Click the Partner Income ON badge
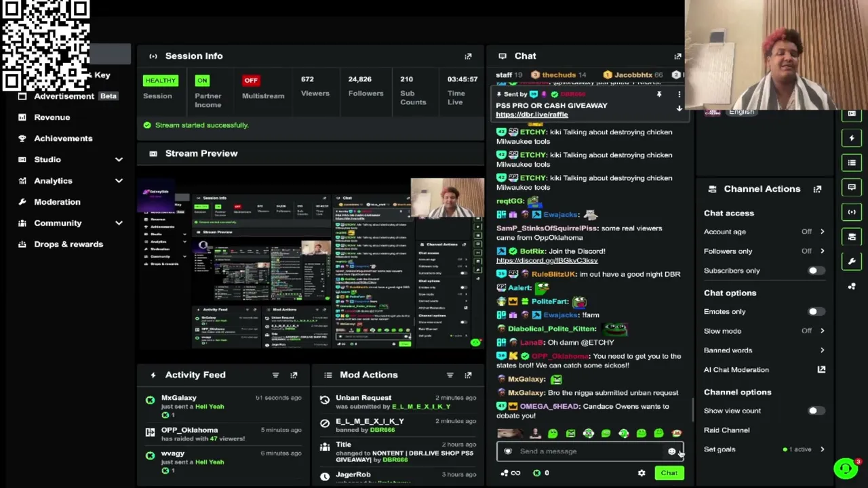The width and height of the screenshot is (868, 488). (202, 81)
